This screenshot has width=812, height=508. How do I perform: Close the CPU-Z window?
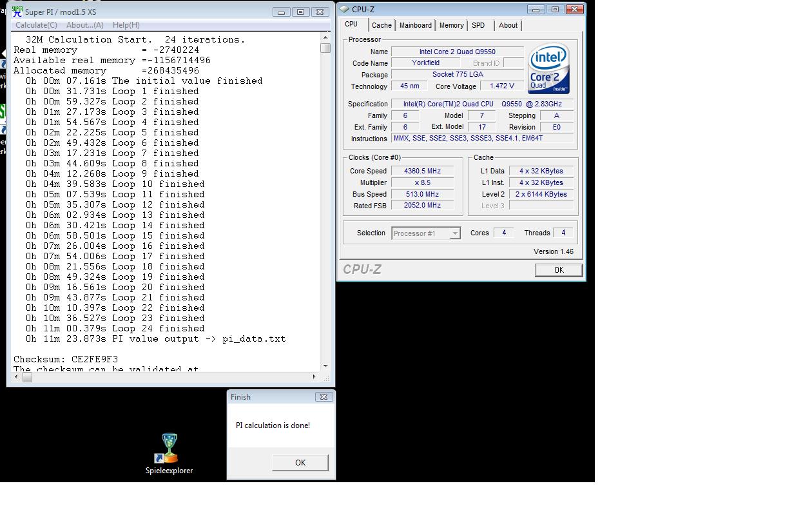(x=575, y=9)
